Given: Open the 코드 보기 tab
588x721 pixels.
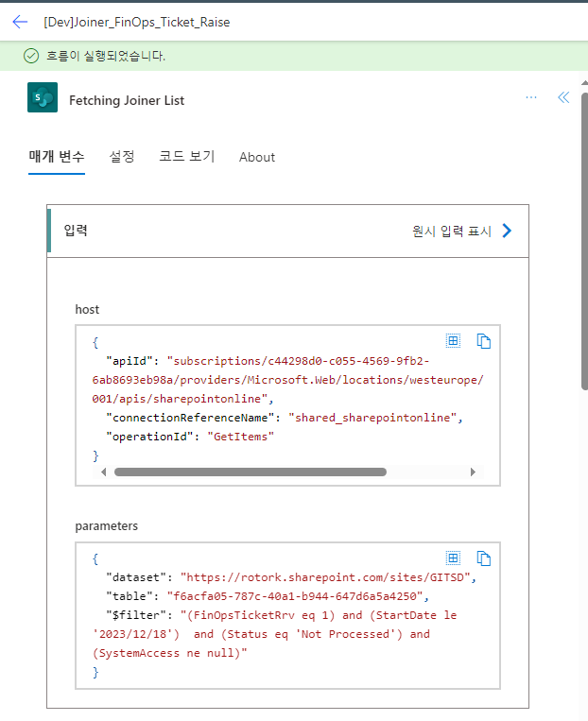Looking at the screenshot, I should [x=187, y=157].
